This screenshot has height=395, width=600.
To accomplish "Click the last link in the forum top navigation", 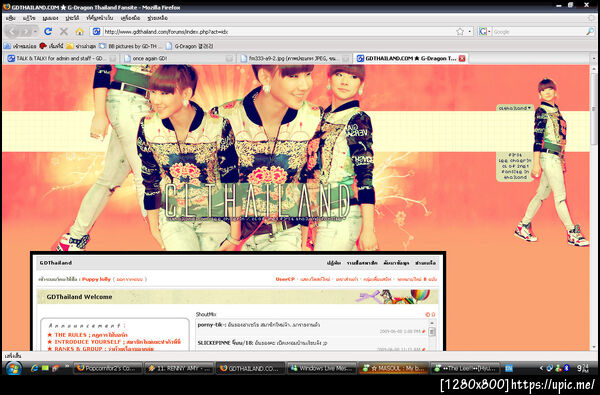I will (426, 263).
